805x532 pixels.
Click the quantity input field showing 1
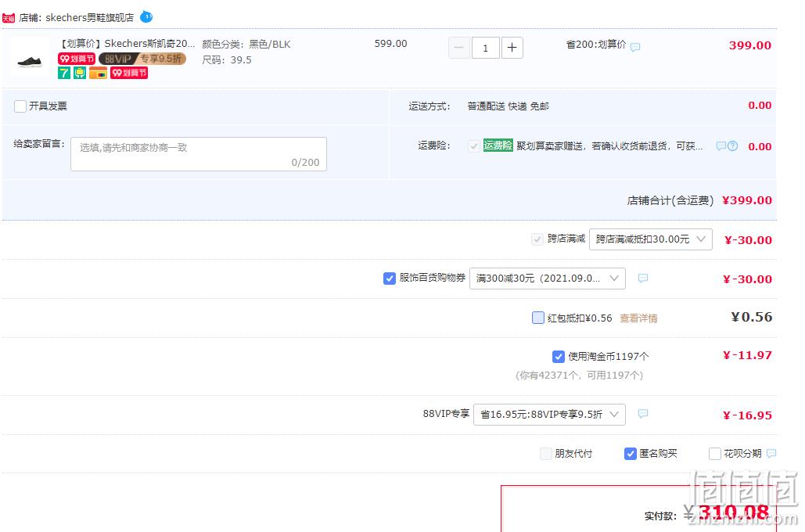pos(485,48)
